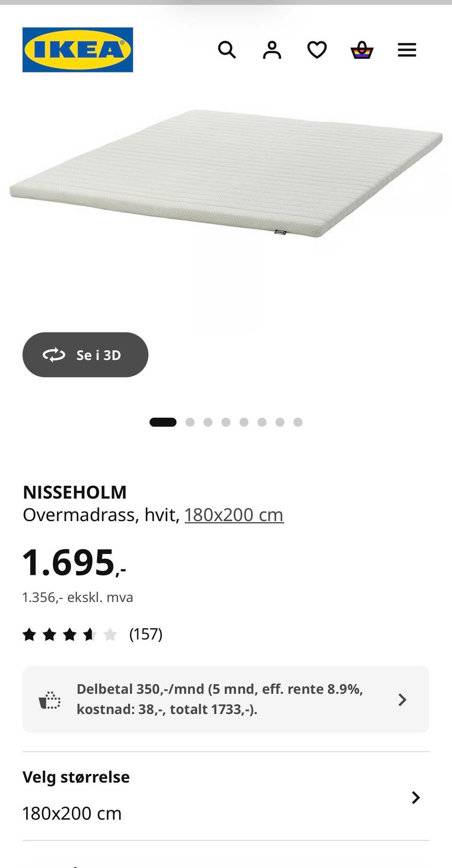Viewport: 452px width, 868px height.
Task: Click the IKEA logo
Action: click(x=78, y=50)
